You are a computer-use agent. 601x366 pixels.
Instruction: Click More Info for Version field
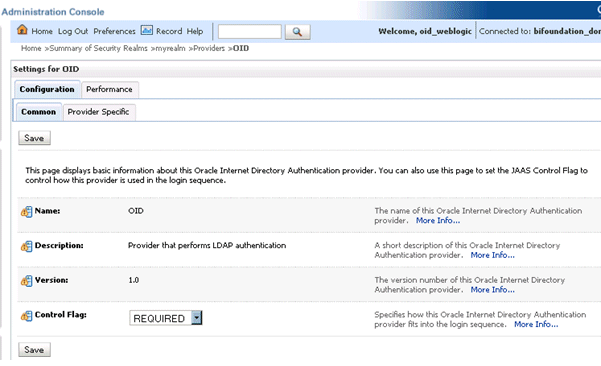pos(493,290)
